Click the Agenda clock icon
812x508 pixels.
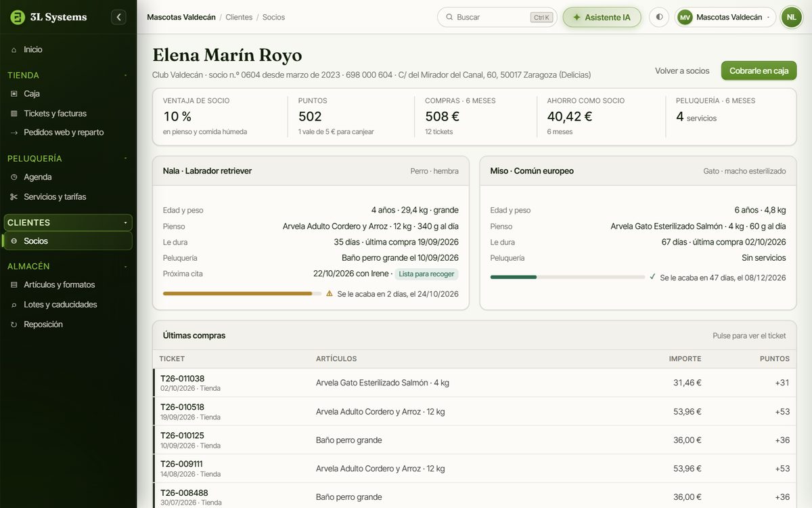click(14, 177)
